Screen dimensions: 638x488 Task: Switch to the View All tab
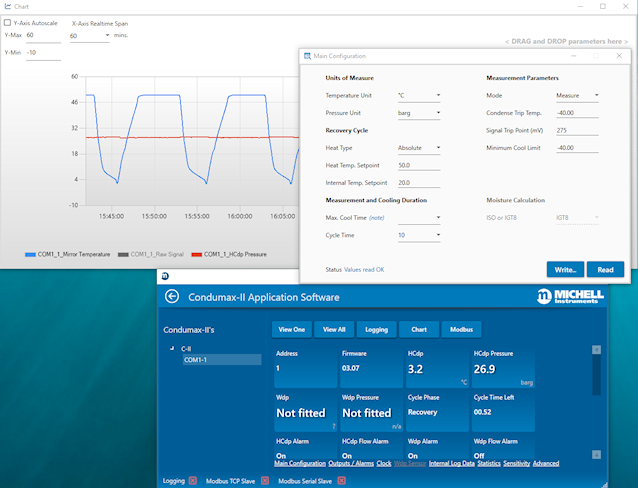coord(334,329)
